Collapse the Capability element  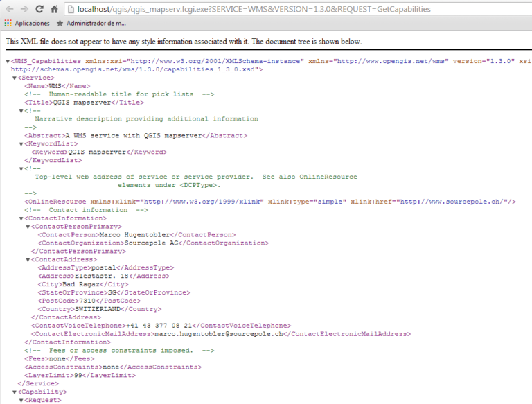click(x=14, y=392)
